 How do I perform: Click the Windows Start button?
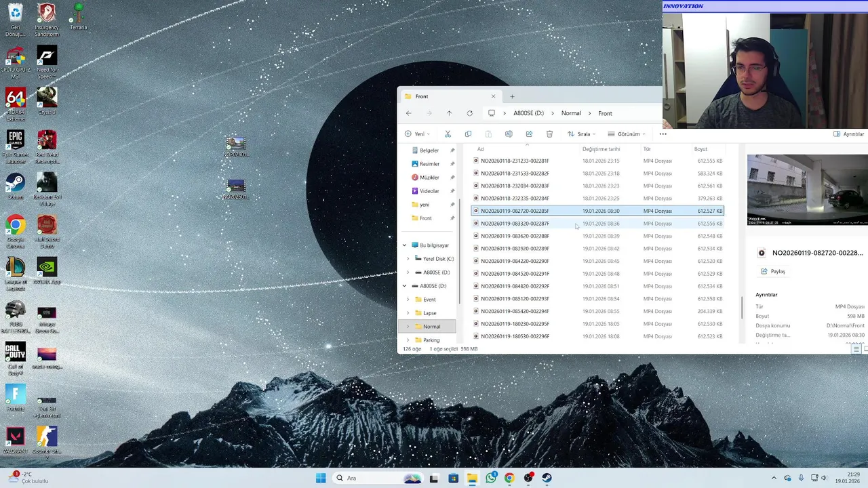321,478
